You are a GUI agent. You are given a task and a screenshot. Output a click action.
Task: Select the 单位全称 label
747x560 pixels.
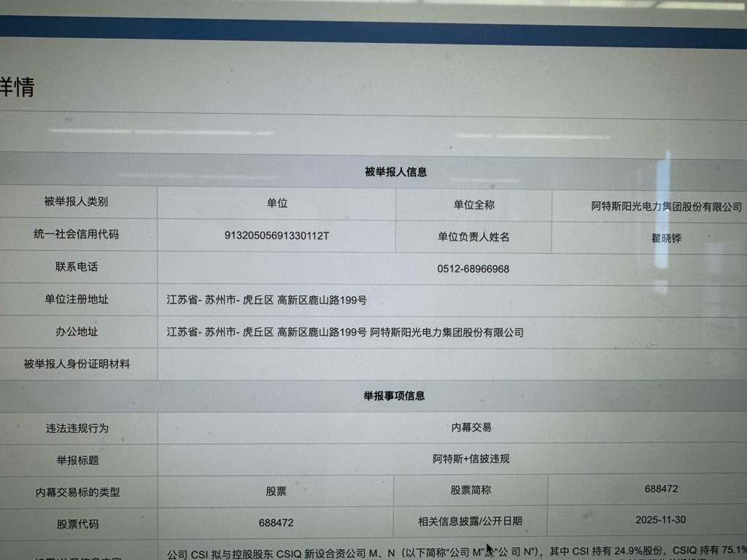(x=473, y=205)
